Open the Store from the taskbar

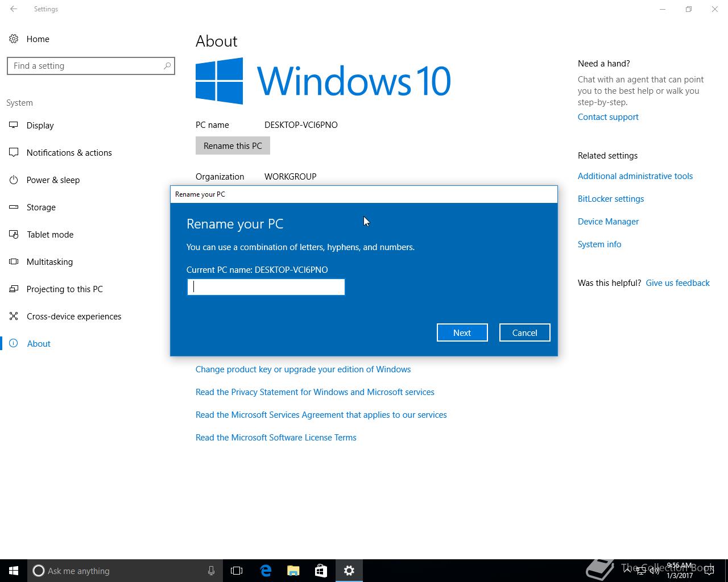[x=321, y=571]
